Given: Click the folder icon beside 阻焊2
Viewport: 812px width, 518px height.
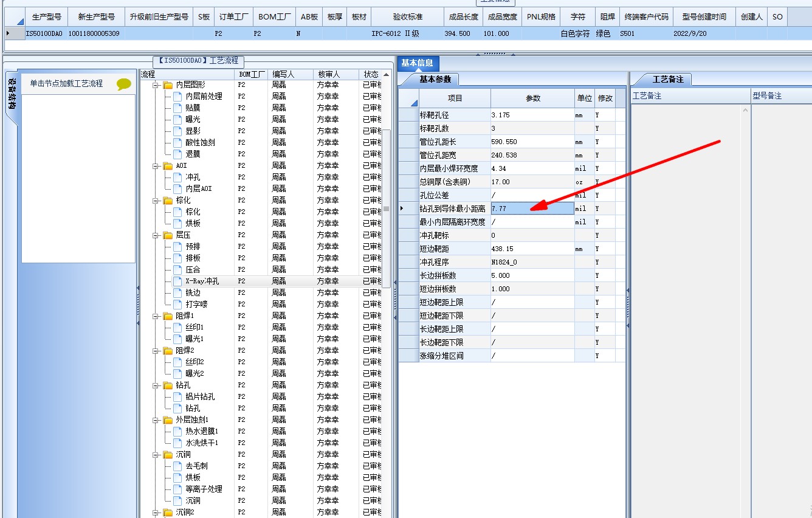Looking at the screenshot, I should pos(168,351).
